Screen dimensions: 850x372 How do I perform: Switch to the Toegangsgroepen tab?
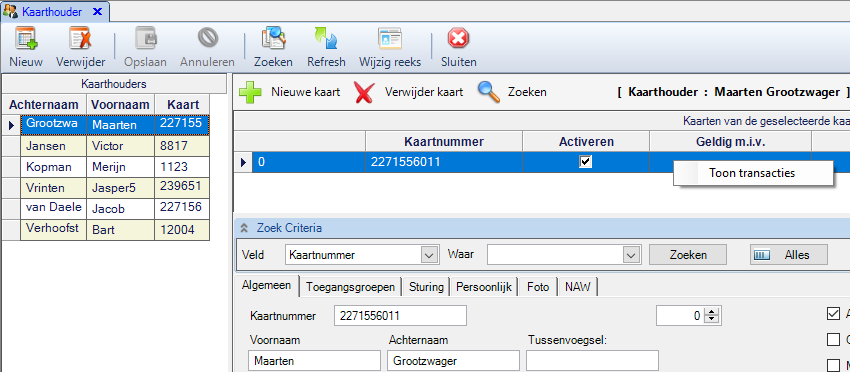[x=351, y=287]
